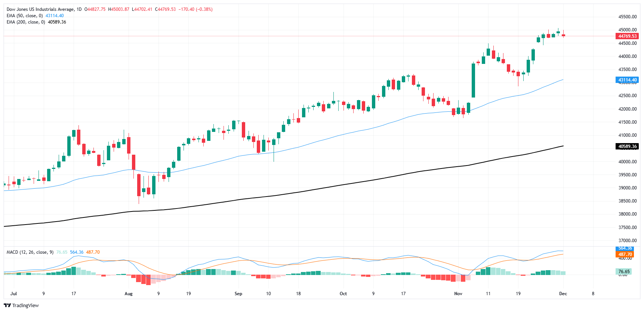This screenshot has width=644, height=312.
Task: Click the black EMA 200 price tag 40589.36
Action: (627, 146)
